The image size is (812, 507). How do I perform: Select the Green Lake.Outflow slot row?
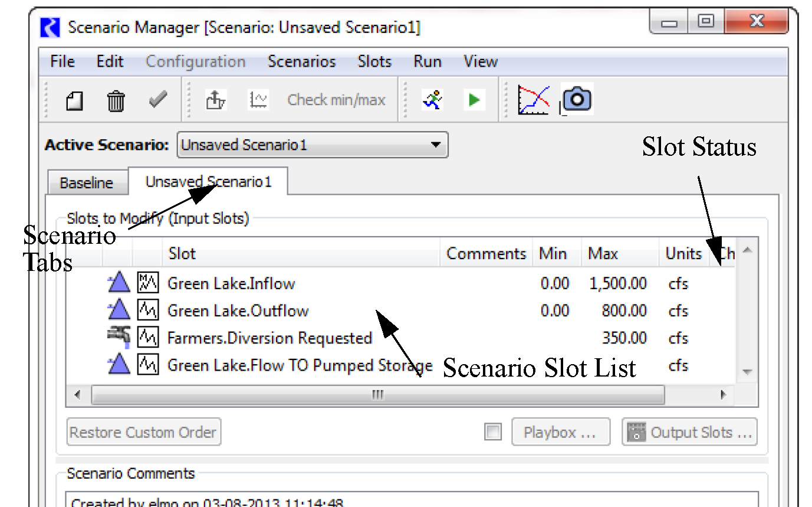[x=238, y=310]
